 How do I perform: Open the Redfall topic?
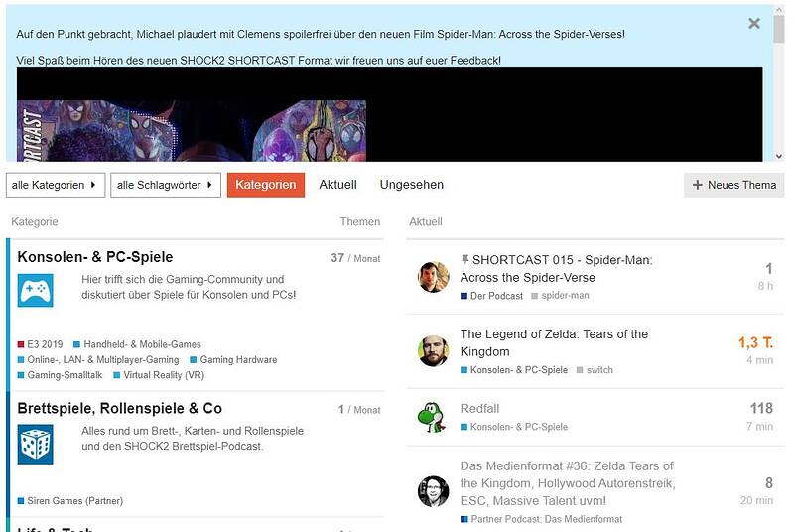479,409
